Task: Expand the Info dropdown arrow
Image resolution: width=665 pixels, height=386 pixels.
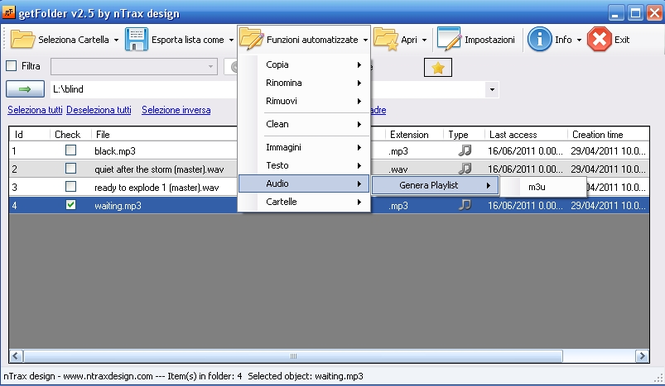Action: coord(579,40)
